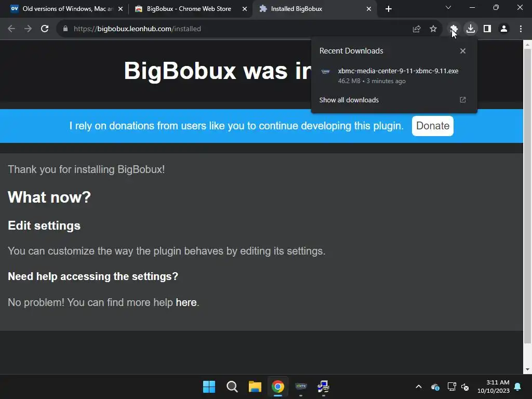Click the 'Recent Downloads' title
The height and width of the screenshot is (399, 532).
(351, 51)
